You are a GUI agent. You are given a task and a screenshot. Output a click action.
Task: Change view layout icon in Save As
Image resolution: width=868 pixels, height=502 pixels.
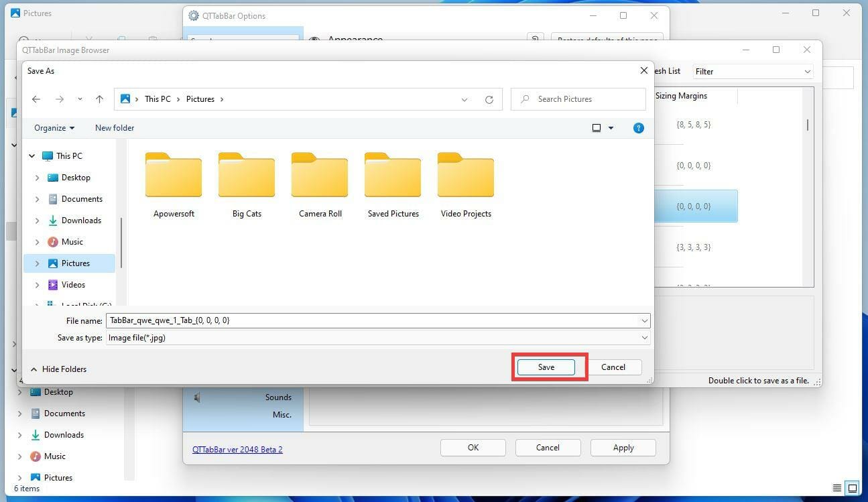[x=597, y=128]
